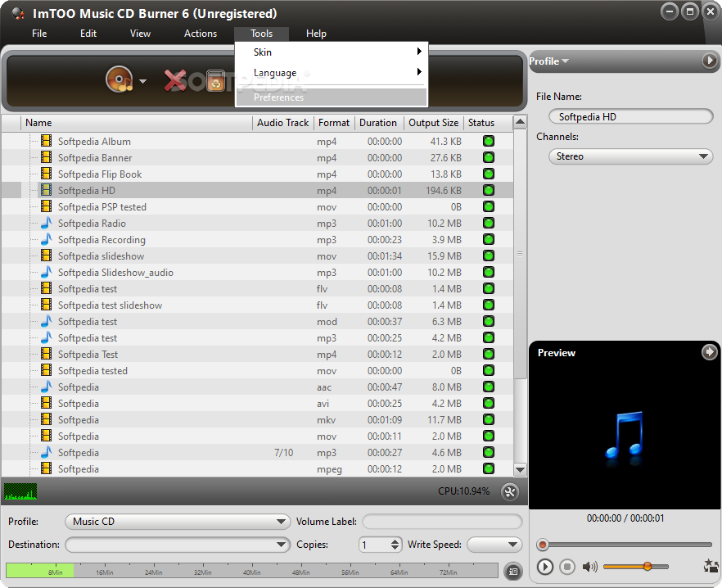This screenshot has width=722, height=588.
Task: Select the Softpedia Album row
Action: [x=258, y=141]
